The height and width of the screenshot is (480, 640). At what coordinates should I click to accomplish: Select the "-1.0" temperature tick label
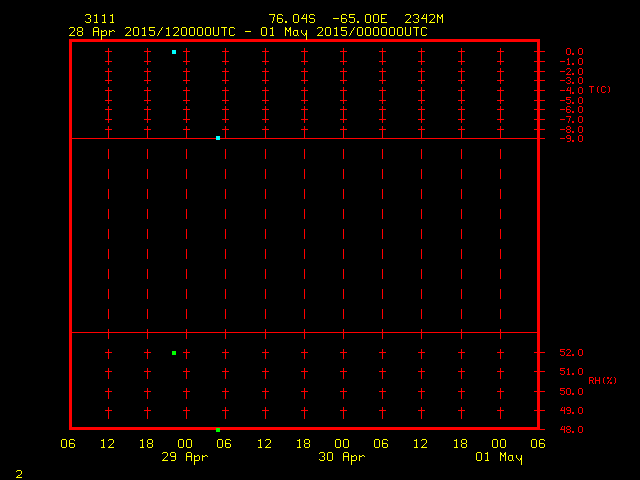(x=571, y=62)
